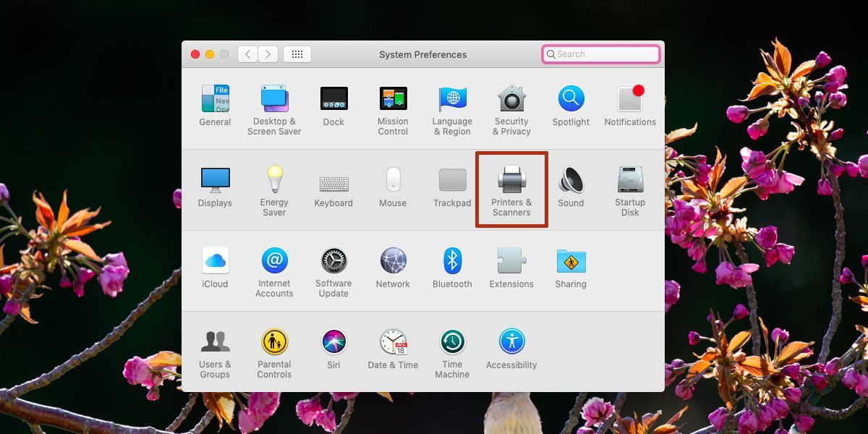Open Siri preferences
868x434 pixels.
(x=333, y=349)
